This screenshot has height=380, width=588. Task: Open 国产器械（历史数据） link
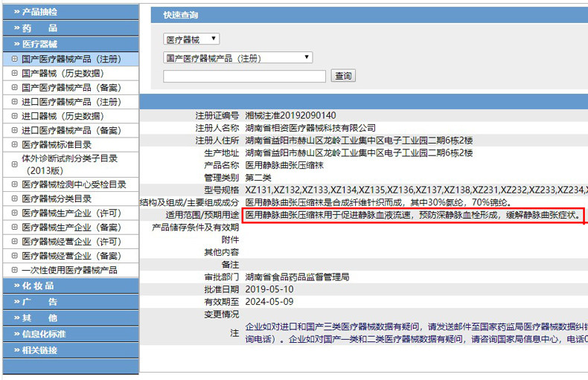63,73
